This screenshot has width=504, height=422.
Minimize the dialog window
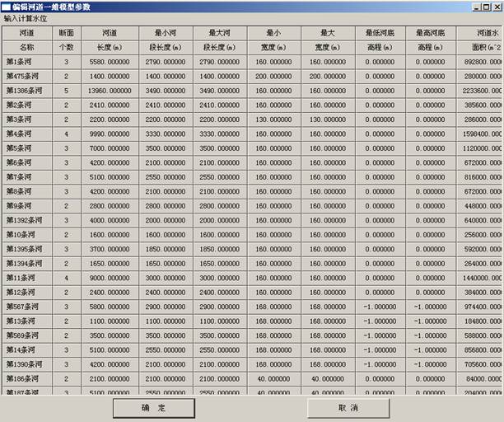tap(476, 6)
